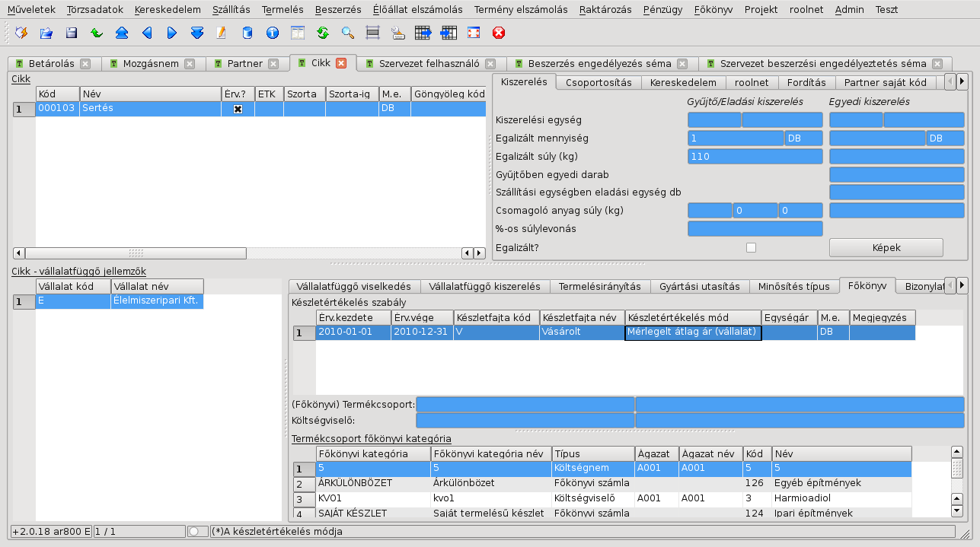Go to previous record with left arrow

coord(147,33)
